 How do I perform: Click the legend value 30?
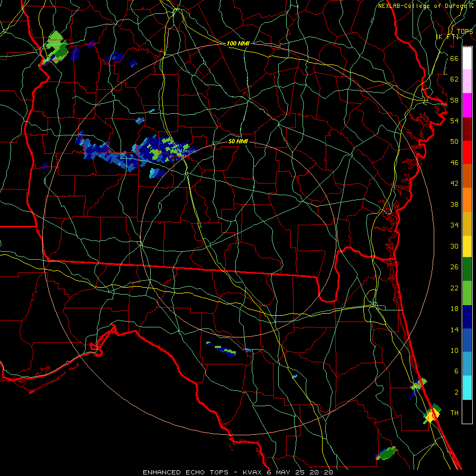[x=454, y=246]
